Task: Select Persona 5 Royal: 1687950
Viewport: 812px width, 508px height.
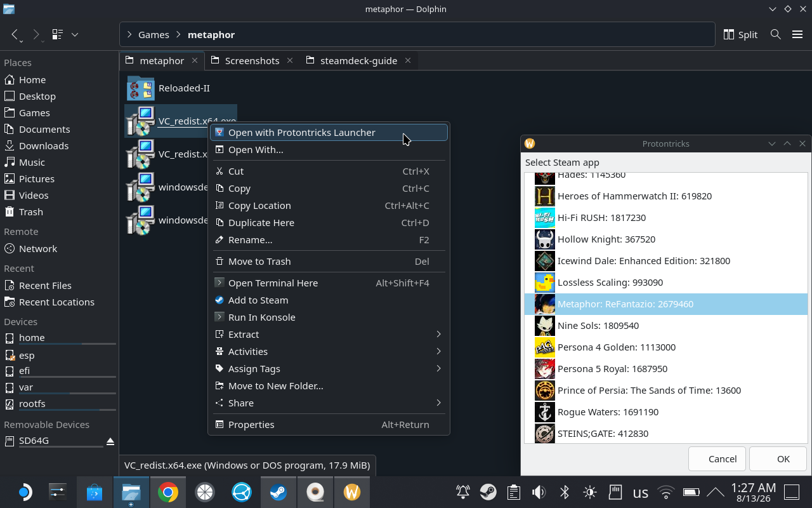Action: 666,369
